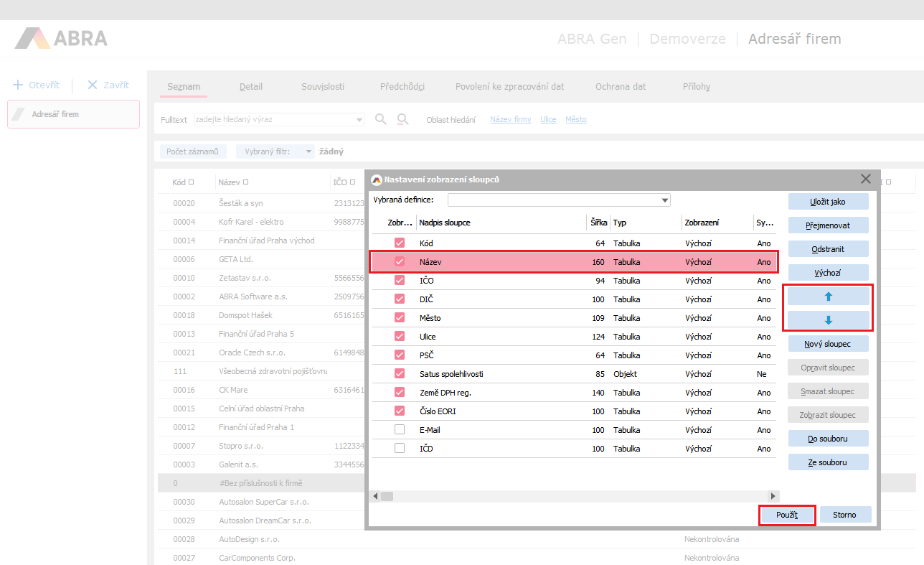Viewport: 924px width, 565px height.
Task: Enable the E-Mail column checkbox
Action: pos(400,430)
